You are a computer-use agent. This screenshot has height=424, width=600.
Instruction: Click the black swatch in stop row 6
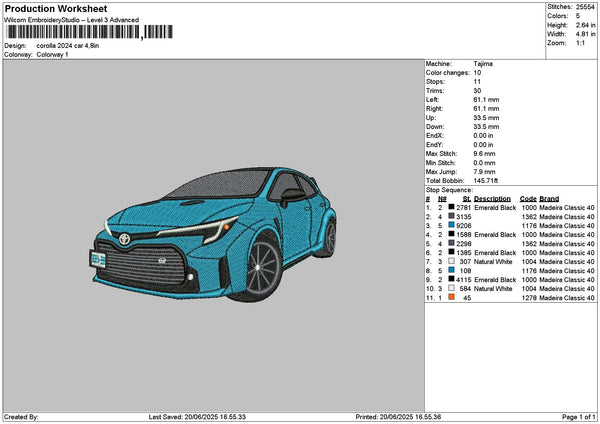pyautogui.click(x=452, y=252)
